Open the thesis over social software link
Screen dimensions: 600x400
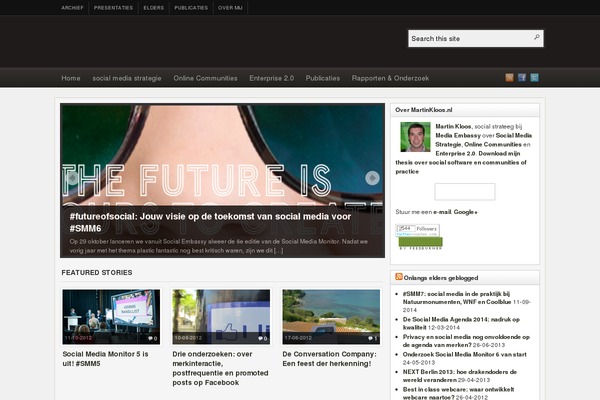(x=461, y=162)
